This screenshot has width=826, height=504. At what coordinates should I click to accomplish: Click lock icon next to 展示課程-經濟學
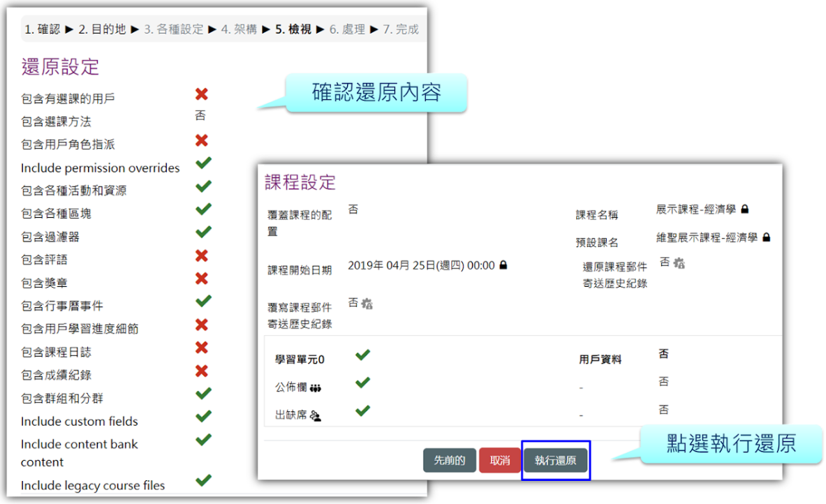(x=745, y=209)
